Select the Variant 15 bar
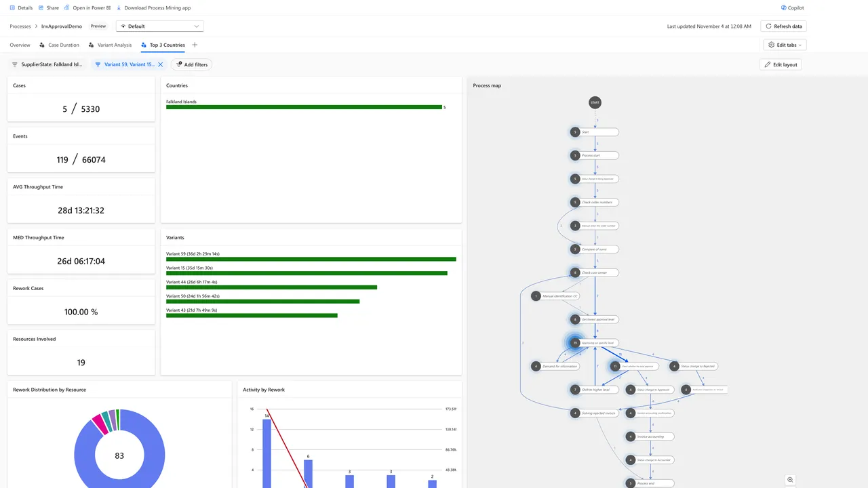868x488 pixels. (307, 273)
